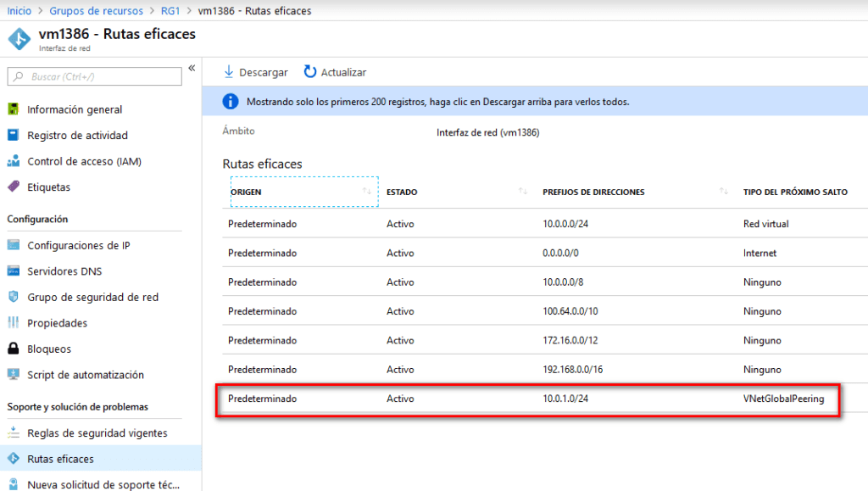Click the Bloqueos padlock icon

(14, 349)
